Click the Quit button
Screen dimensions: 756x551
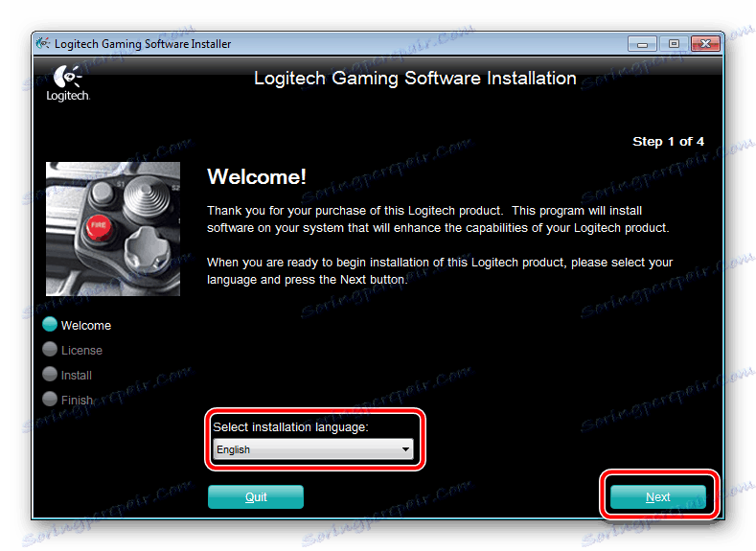coord(256,496)
